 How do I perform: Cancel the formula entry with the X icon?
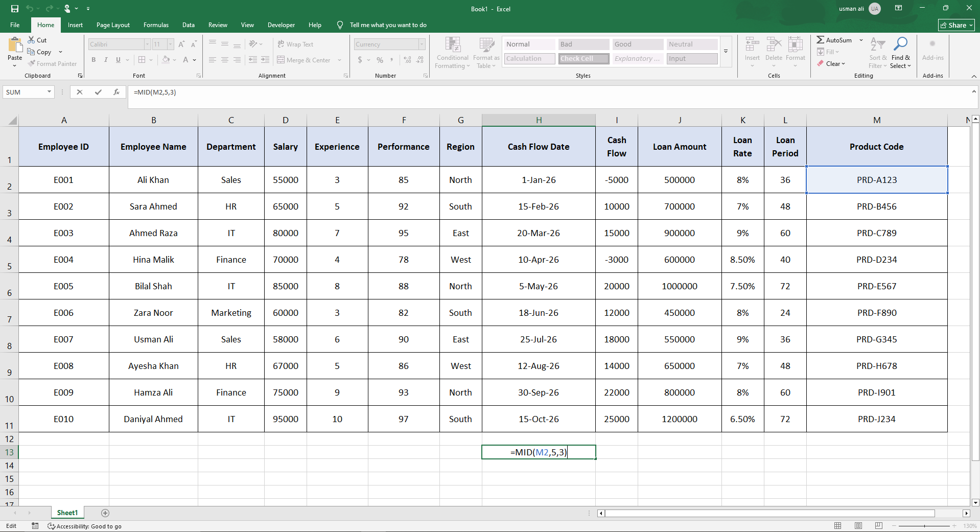pos(79,92)
